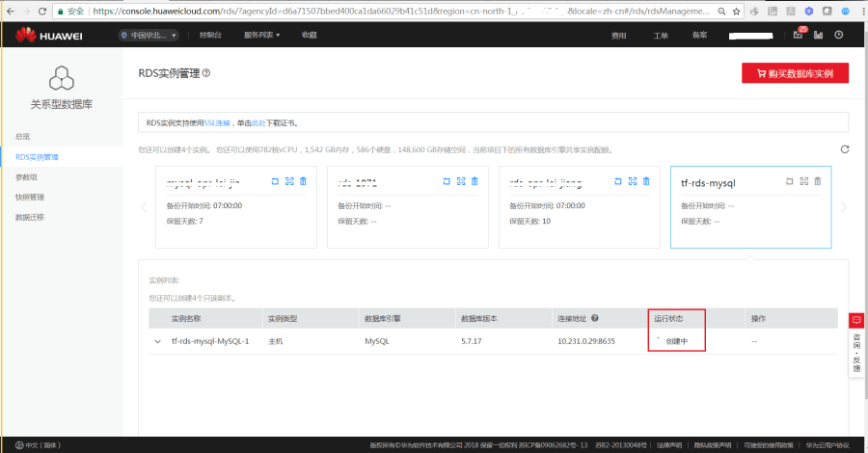The width and height of the screenshot is (868, 453).
Task: Click trash icon on card with 保留天数 10
Action: tap(646, 181)
